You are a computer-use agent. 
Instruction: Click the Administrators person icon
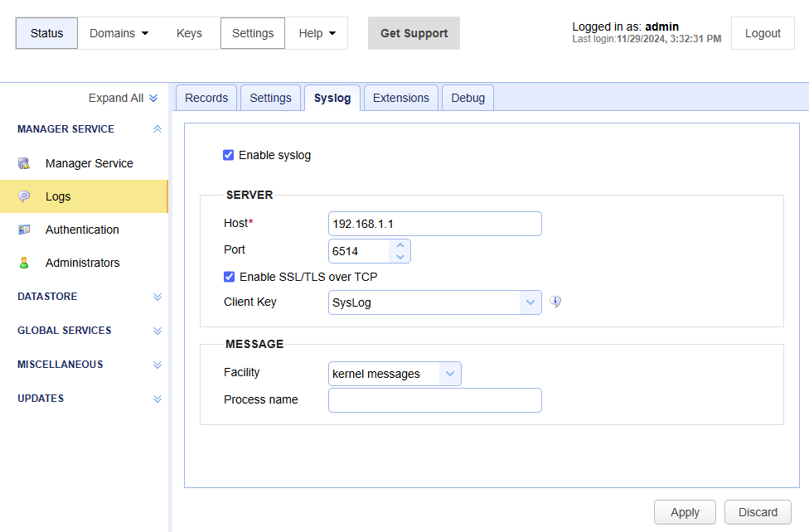click(x=24, y=263)
